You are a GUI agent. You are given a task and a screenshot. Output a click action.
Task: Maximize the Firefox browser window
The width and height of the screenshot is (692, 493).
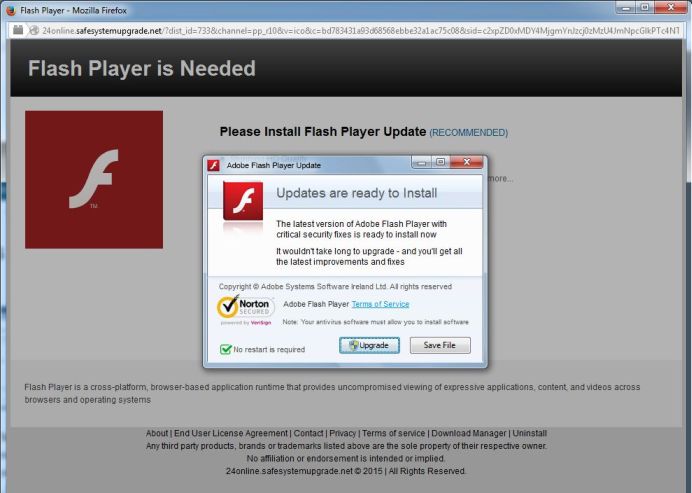[645, 7]
